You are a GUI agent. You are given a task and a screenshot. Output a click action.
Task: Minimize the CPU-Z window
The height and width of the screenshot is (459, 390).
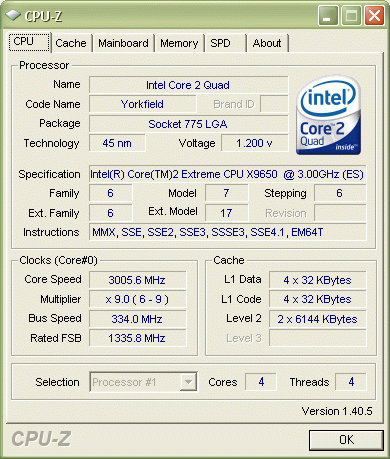(328, 16)
